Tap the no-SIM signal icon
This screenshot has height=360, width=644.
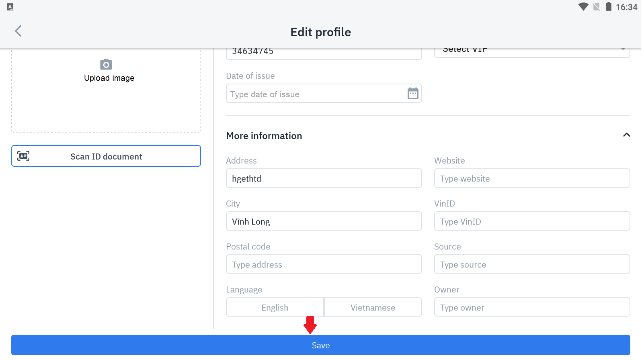tap(596, 7)
